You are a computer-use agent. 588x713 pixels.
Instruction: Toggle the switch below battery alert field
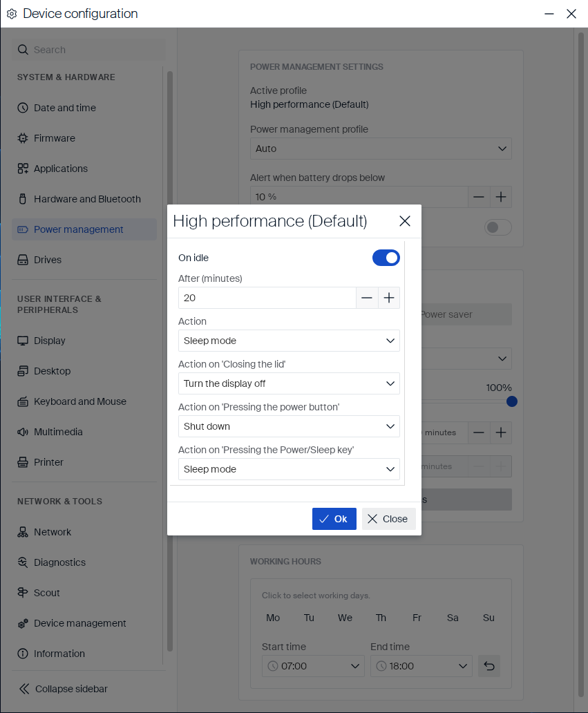(498, 227)
